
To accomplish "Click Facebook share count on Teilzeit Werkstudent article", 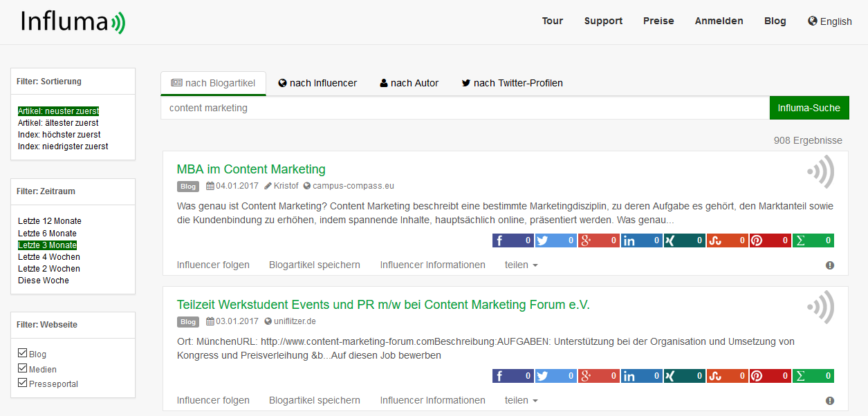I will tap(513, 376).
